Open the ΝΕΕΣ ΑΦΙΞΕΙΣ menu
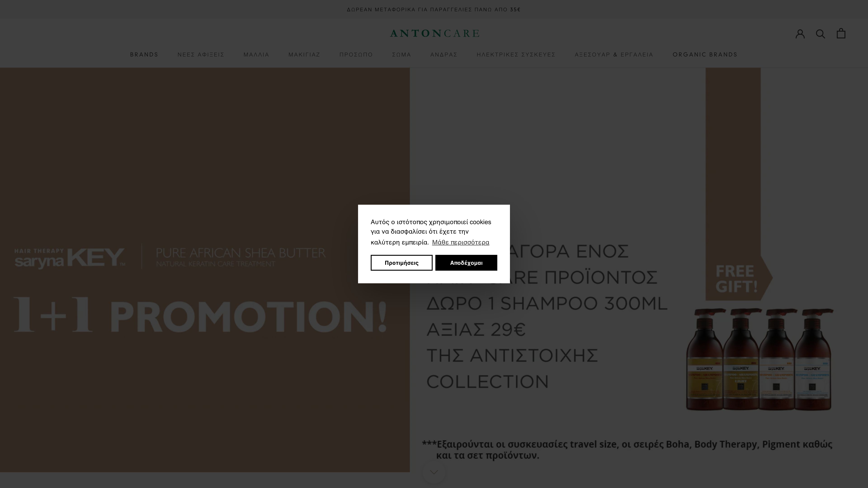This screenshot has width=868, height=488. click(x=201, y=54)
